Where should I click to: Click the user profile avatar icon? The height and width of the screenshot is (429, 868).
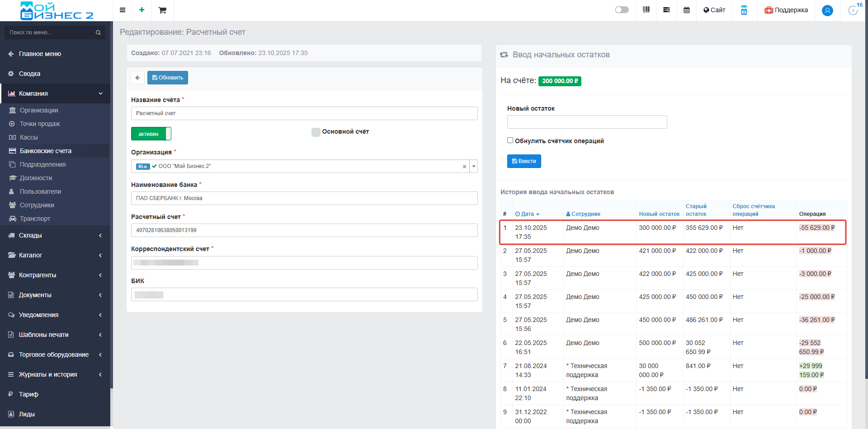[x=827, y=10]
